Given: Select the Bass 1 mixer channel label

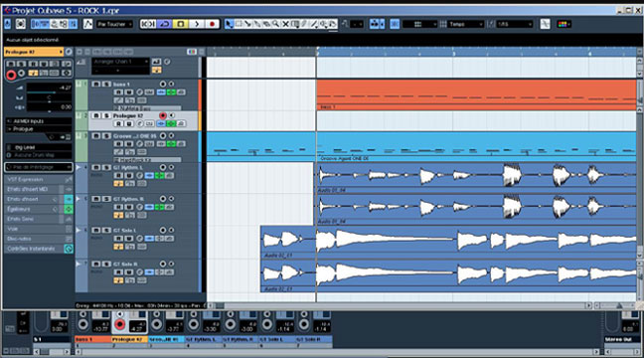Looking at the screenshot, I should pyautogui.click(x=93, y=339).
